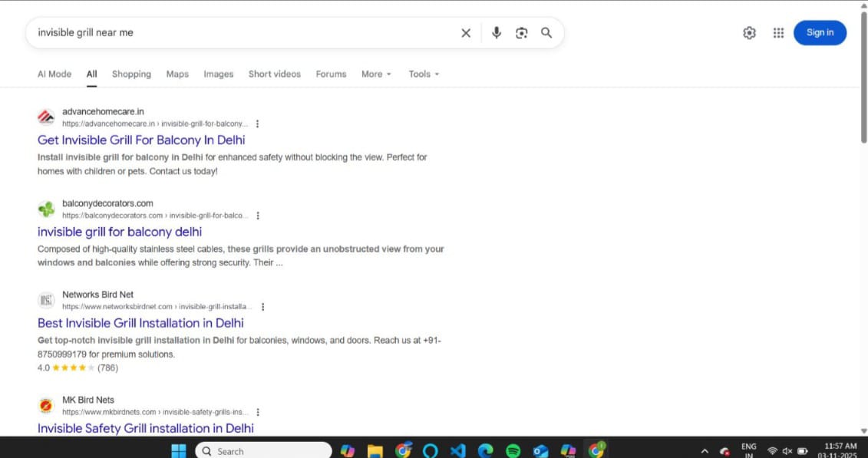868x458 pixels.
Task: Click the Sign in button
Action: (820, 33)
